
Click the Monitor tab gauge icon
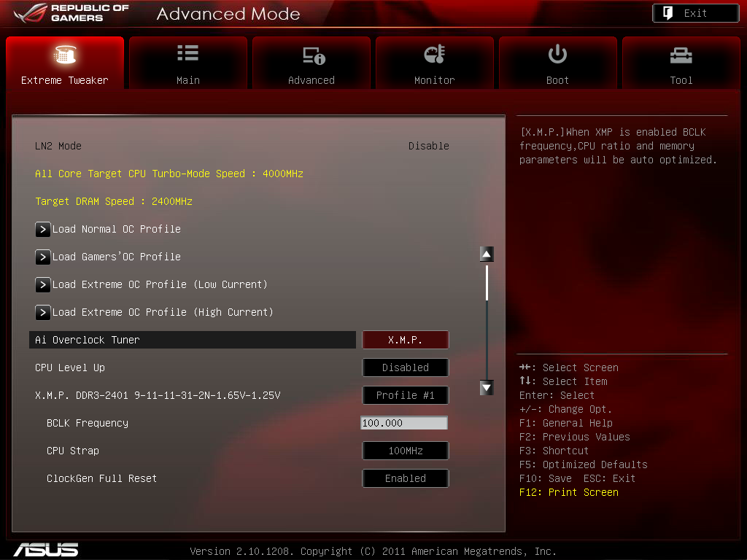[x=434, y=55]
